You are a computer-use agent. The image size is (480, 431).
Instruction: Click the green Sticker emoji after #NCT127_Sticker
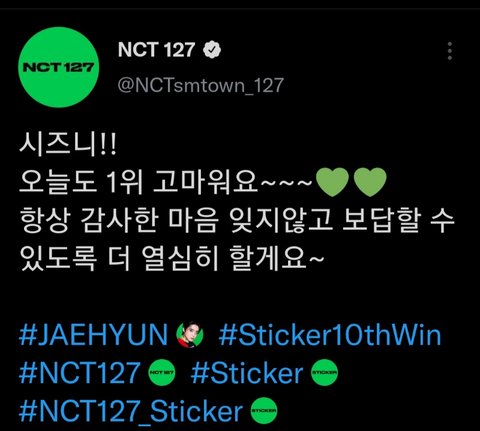pos(264,410)
